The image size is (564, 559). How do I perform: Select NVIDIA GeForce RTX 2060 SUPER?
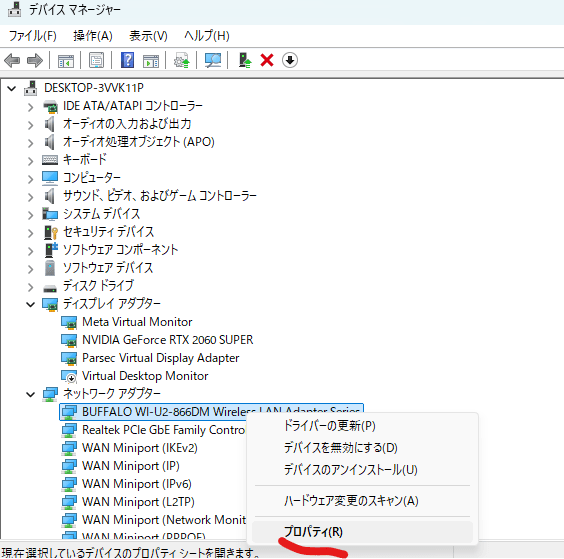click(168, 340)
